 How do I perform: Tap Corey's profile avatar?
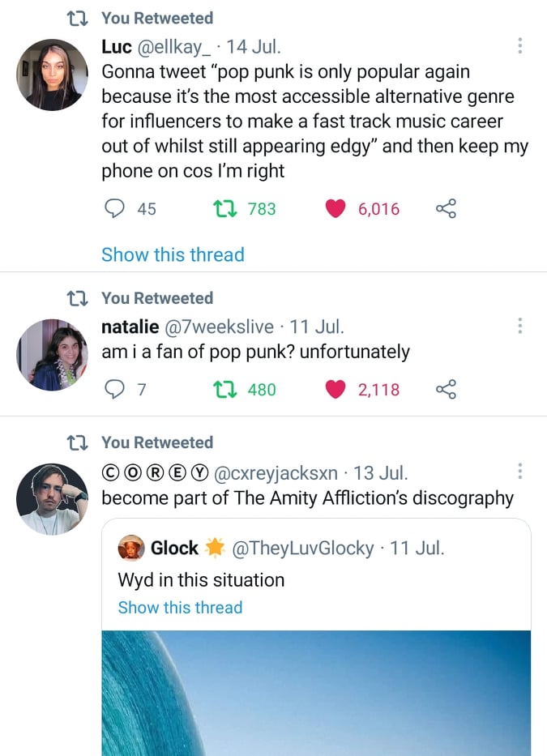click(52, 498)
